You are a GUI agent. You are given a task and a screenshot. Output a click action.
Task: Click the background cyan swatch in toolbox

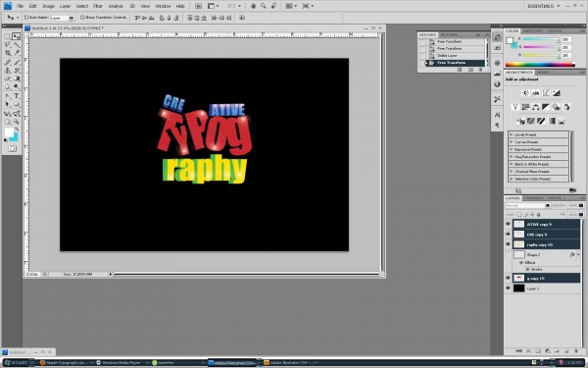point(15,137)
